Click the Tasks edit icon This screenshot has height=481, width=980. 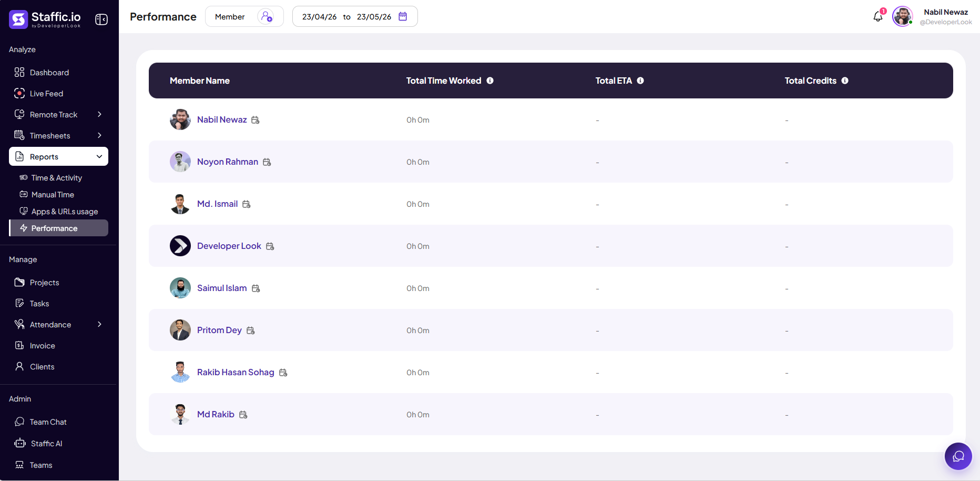point(19,303)
